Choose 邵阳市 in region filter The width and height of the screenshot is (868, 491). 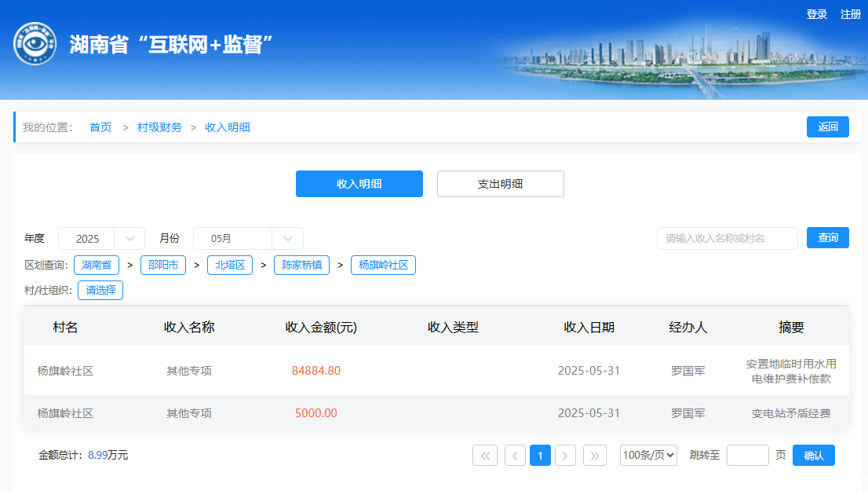coord(163,265)
